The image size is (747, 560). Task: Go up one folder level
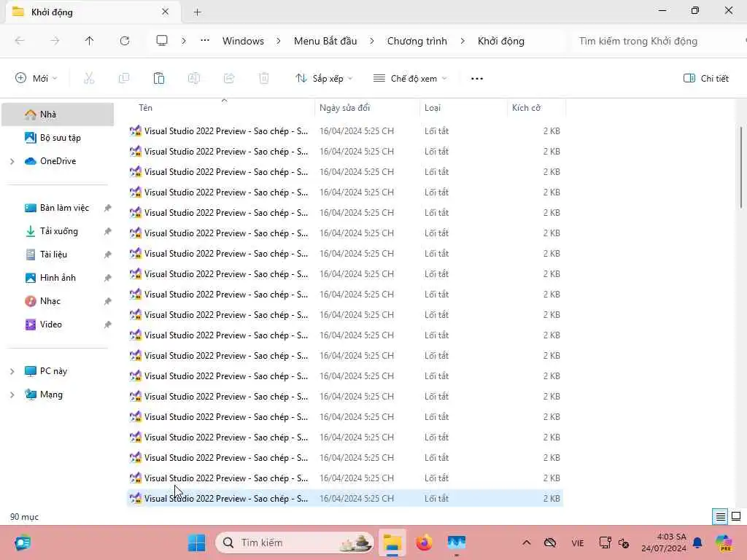89,41
